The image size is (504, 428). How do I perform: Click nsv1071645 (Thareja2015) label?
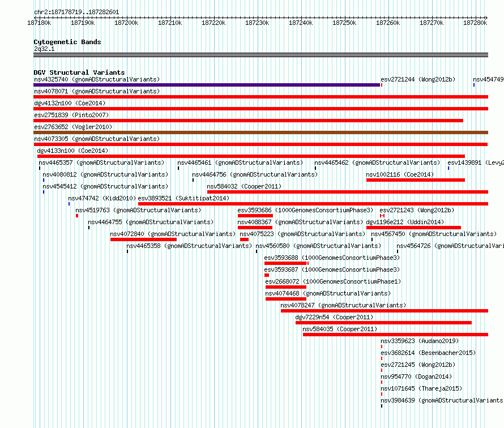(421, 388)
